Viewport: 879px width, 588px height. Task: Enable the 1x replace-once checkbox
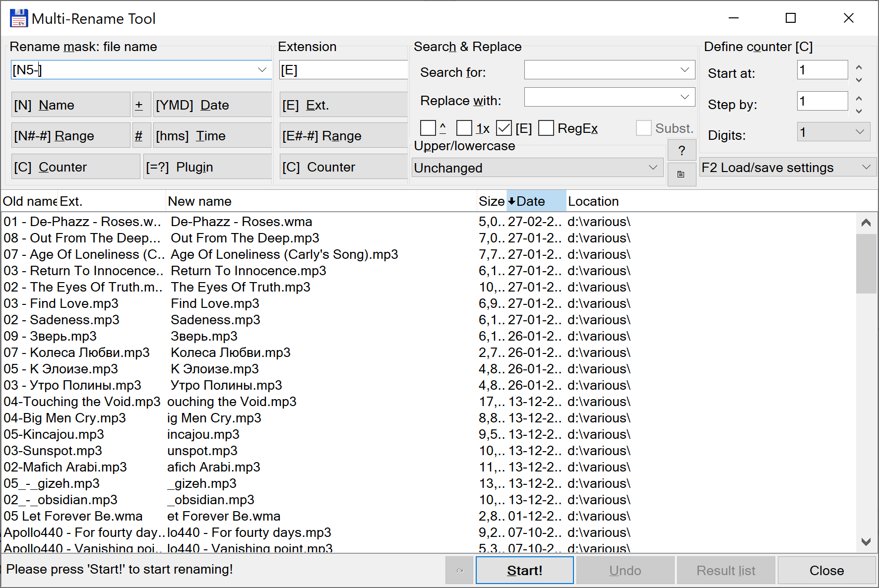point(464,128)
